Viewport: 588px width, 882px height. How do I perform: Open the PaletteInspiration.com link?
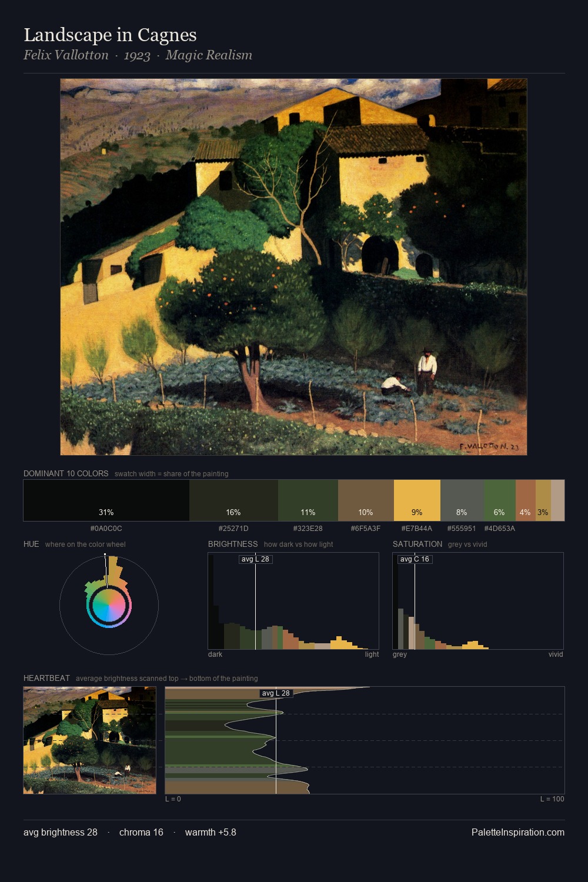518,832
